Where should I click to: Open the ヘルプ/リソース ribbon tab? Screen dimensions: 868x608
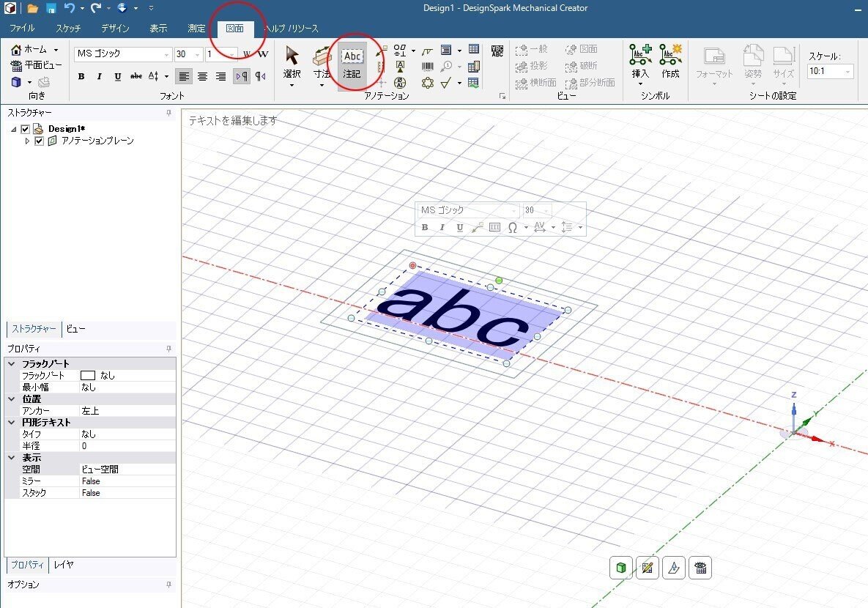[x=292, y=29]
